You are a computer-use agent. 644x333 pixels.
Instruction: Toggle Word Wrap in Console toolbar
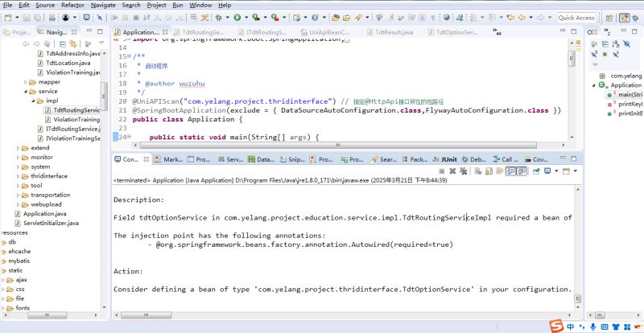tap(500, 171)
